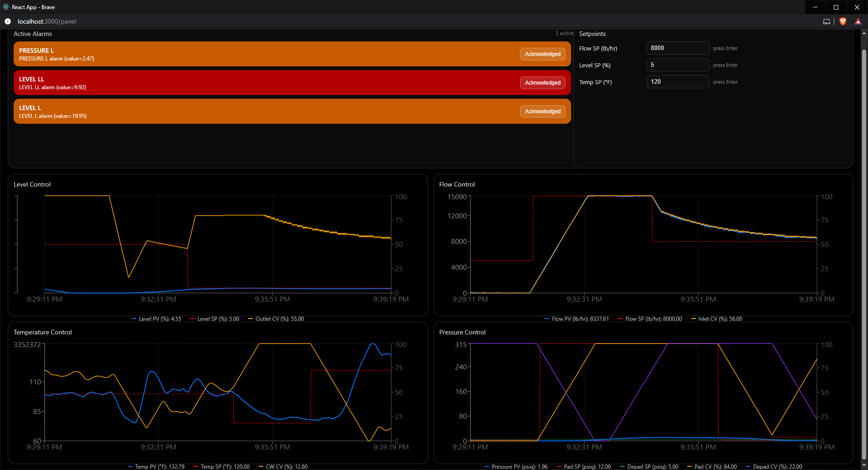The image size is (868, 470).
Task: Select the Temp SP input field
Action: pyautogui.click(x=677, y=82)
